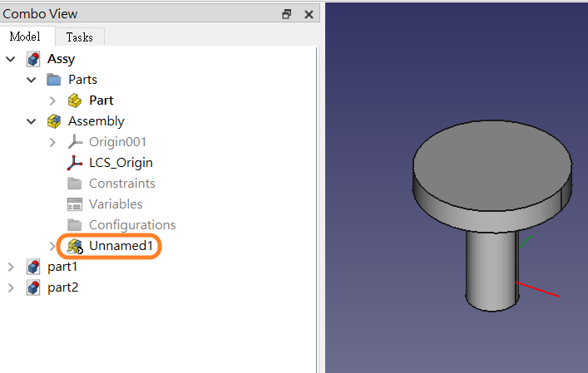Select the Variables label
The width and height of the screenshot is (588, 373).
pyautogui.click(x=116, y=204)
